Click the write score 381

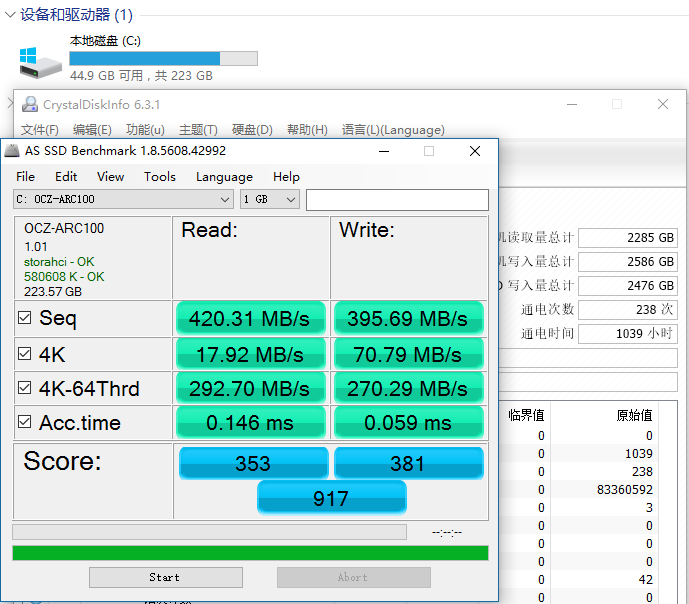(409, 463)
